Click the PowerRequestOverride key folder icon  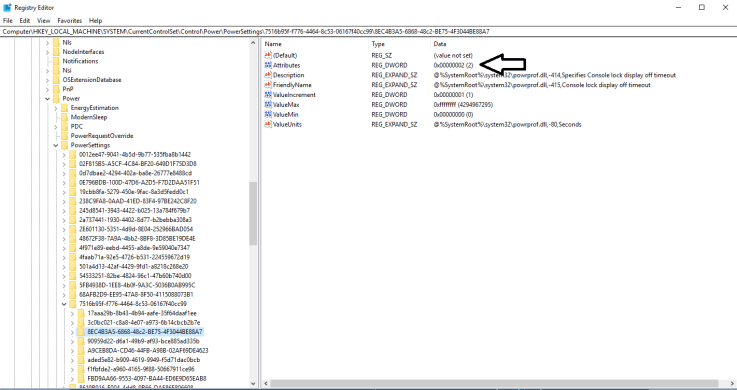[x=64, y=136]
